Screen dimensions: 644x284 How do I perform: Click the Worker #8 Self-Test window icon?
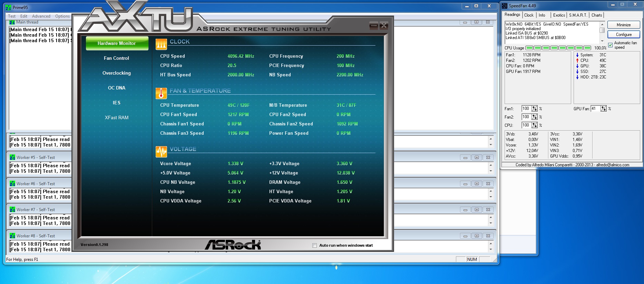[x=12, y=236]
